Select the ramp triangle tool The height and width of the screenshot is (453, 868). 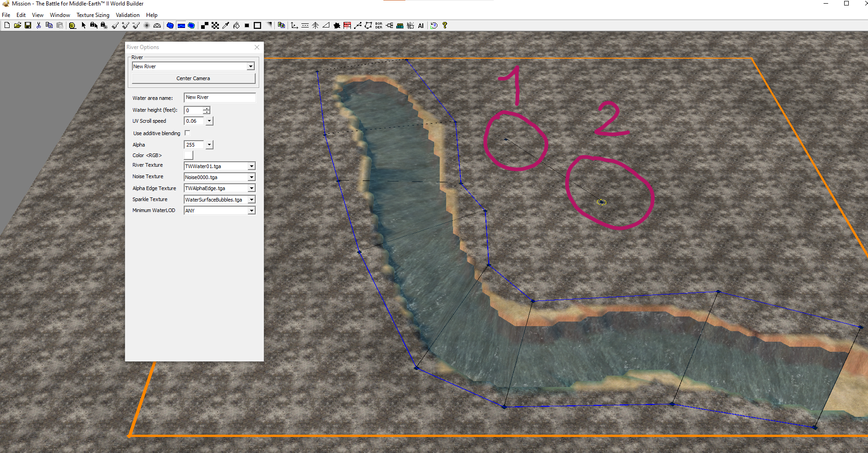click(x=326, y=26)
